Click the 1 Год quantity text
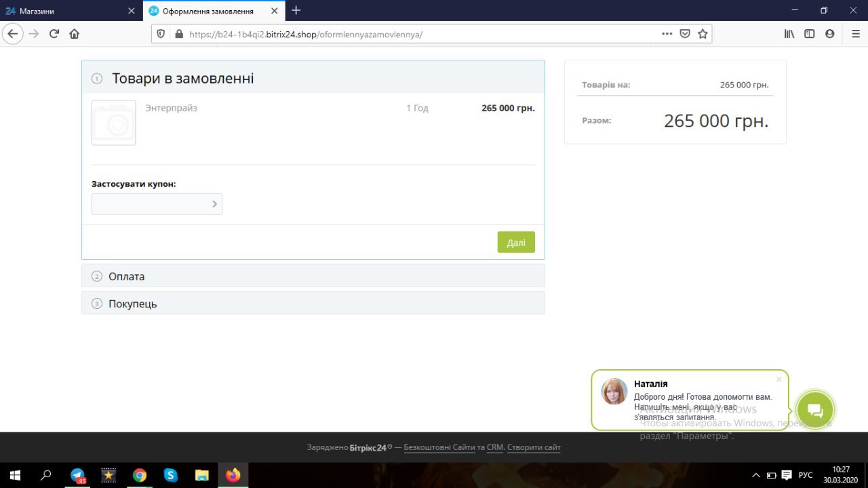This screenshot has height=488, width=868. click(x=417, y=108)
